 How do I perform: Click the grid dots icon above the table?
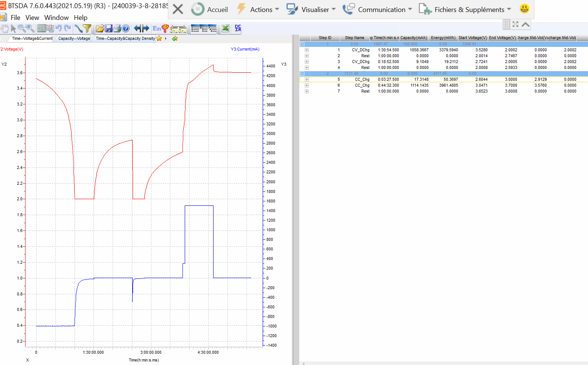coord(506,24)
